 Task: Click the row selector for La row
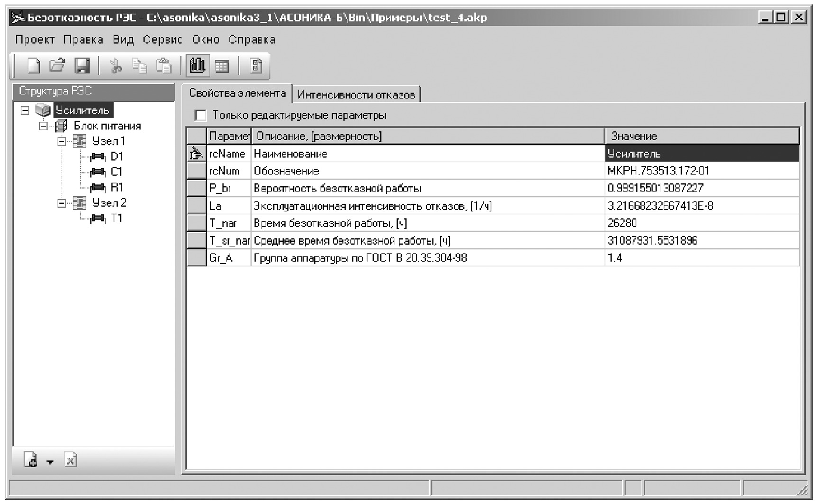(x=196, y=206)
